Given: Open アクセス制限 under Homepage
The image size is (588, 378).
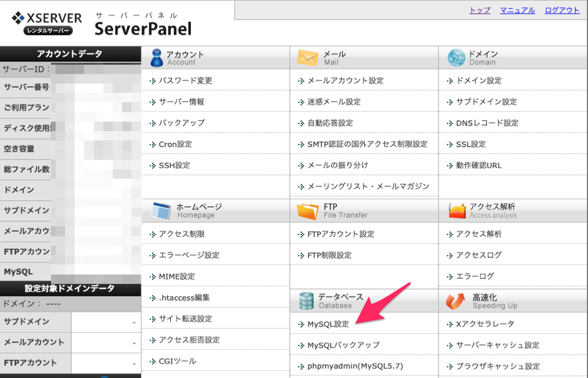Looking at the screenshot, I should [x=181, y=235].
